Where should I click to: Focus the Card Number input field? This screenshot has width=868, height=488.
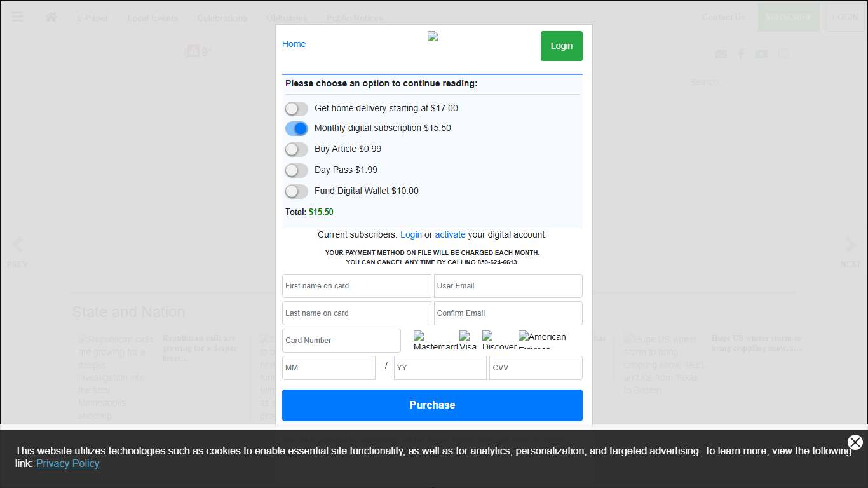pos(341,341)
